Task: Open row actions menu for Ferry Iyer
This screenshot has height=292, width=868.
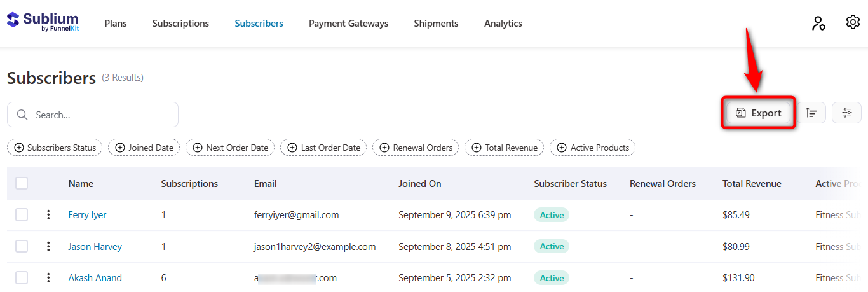Action: [48, 215]
